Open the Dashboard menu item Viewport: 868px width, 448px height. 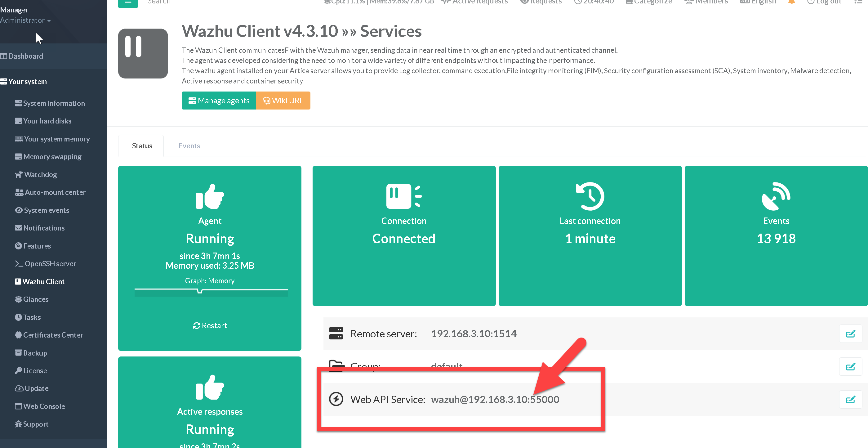[26, 56]
